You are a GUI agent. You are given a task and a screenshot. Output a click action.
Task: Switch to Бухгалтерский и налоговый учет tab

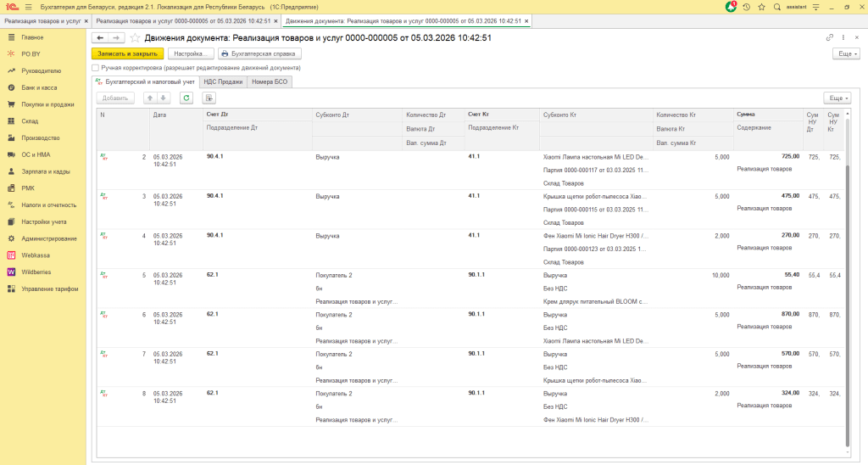coord(144,81)
